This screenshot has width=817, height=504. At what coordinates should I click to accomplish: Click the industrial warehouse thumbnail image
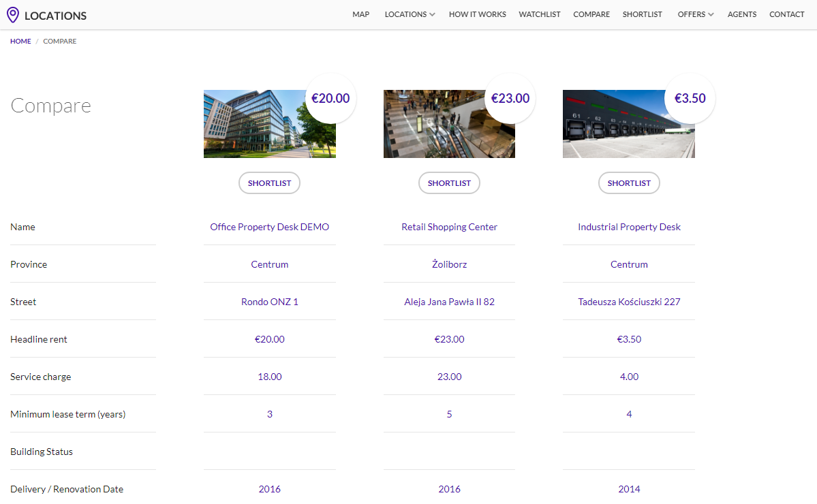[x=629, y=124]
